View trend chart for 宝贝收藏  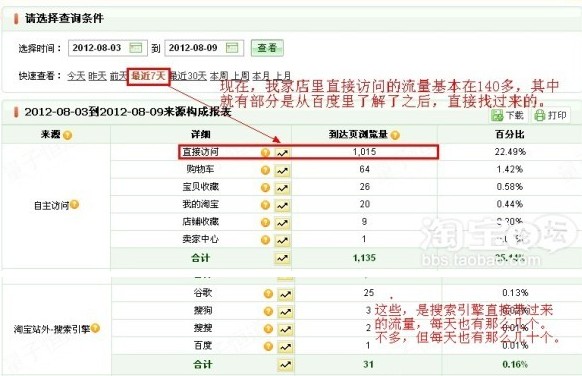coord(282,188)
